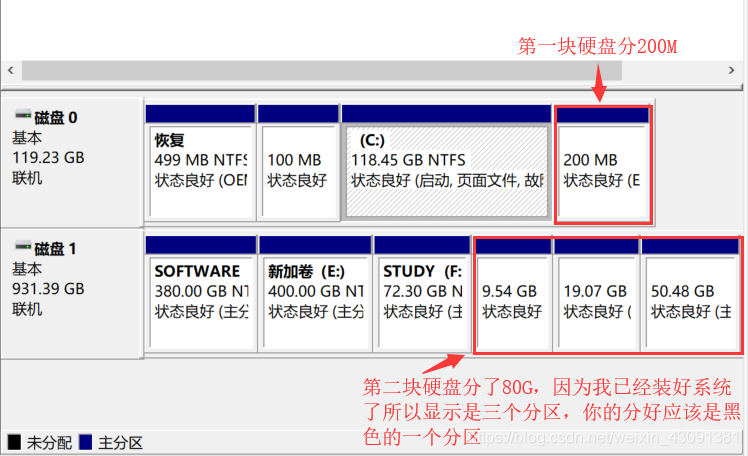
Task: Click the 主分区 legend text
Action: pos(120,443)
